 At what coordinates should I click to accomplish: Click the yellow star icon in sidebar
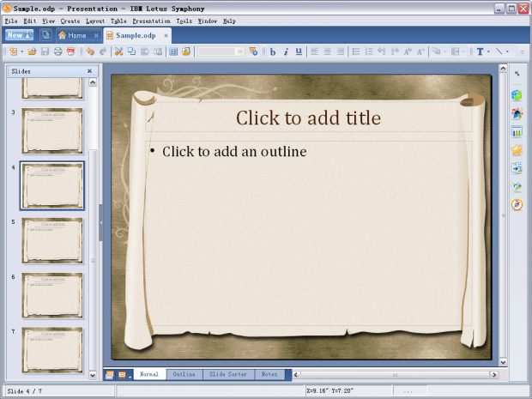click(517, 150)
